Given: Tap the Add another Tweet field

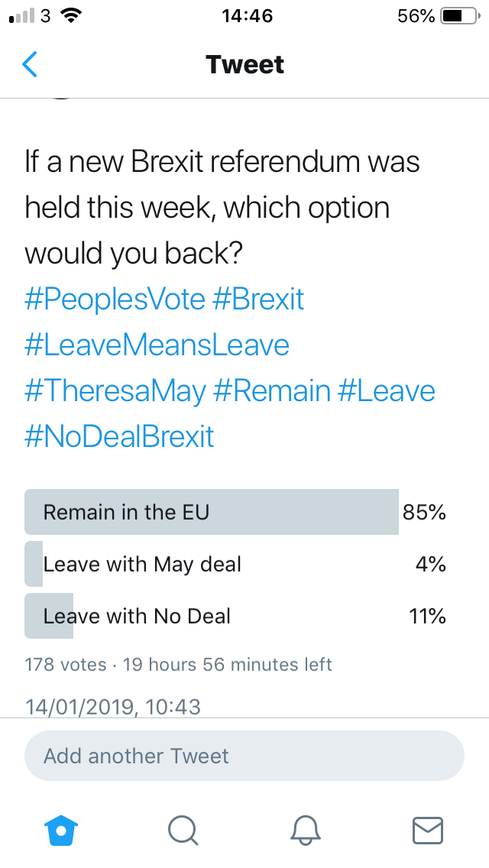Looking at the screenshot, I should coord(244,756).
